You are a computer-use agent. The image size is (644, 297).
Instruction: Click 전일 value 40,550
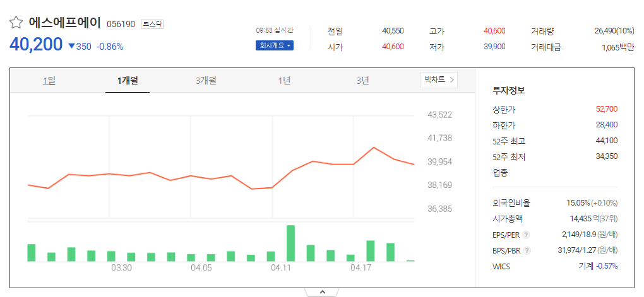(393, 31)
